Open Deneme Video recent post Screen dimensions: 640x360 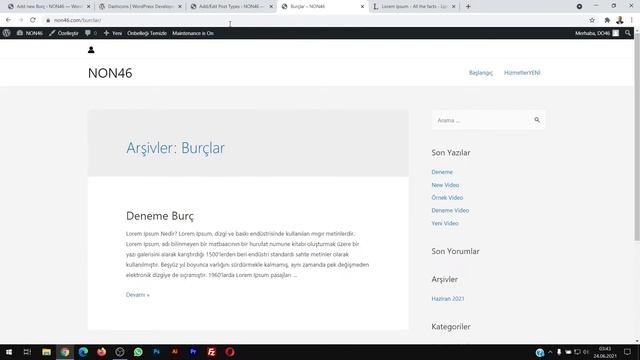point(450,210)
